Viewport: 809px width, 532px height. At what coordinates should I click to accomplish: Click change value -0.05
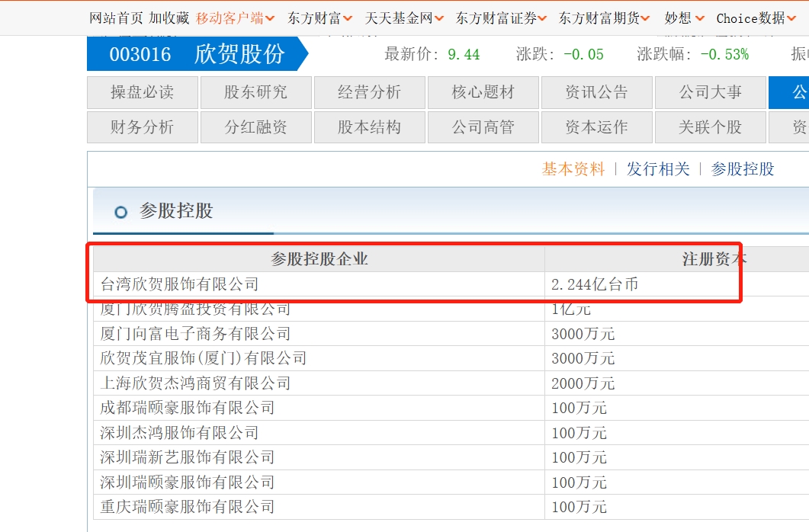583,54
